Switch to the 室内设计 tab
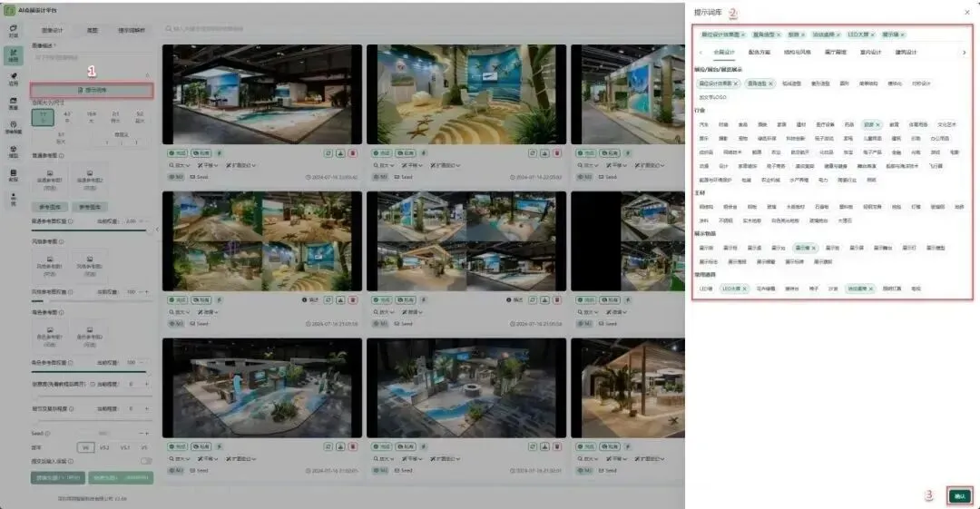The height and width of the screenshot is (509, 980). tap(870, 53)
